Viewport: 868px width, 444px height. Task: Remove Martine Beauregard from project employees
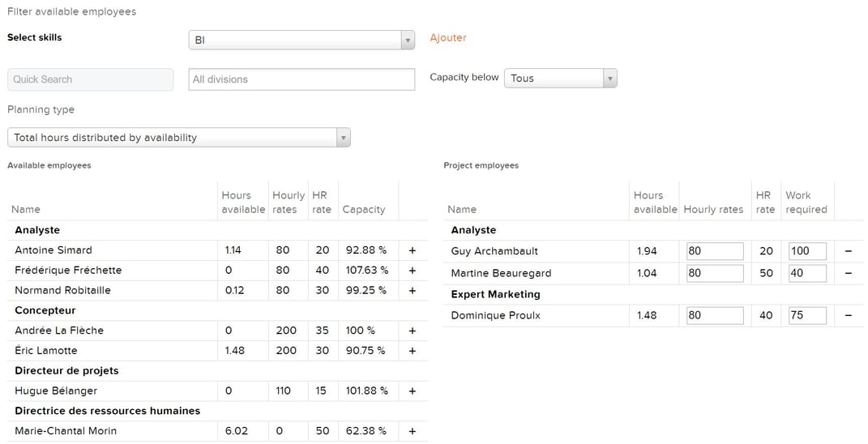848,273
